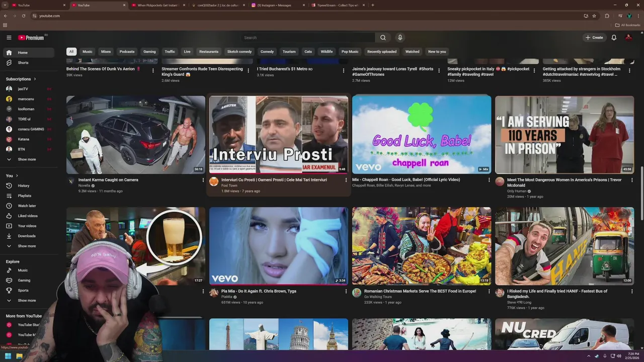Screen dimensions: 644x362
Task: Click the search magnifier button
Action: click(x=383, y=38)
